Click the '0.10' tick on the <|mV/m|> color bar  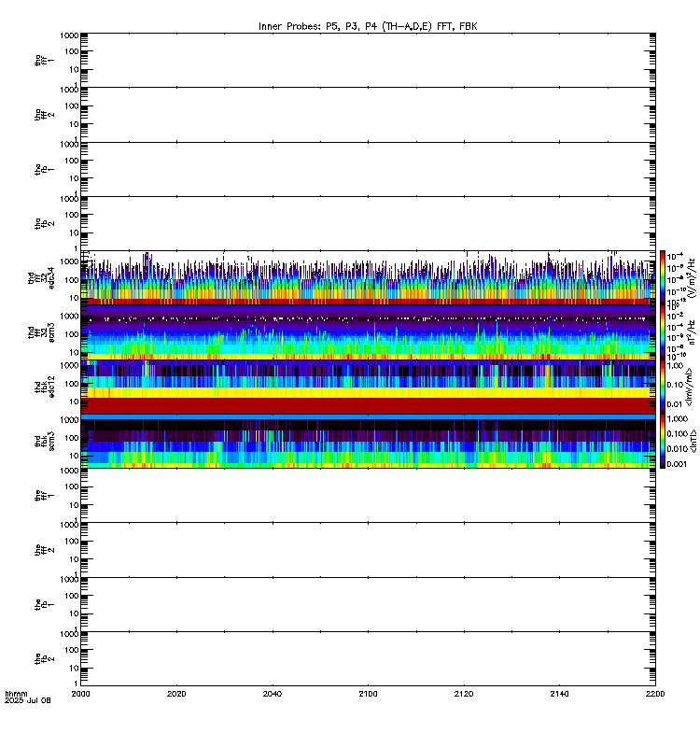coord(675,385)
